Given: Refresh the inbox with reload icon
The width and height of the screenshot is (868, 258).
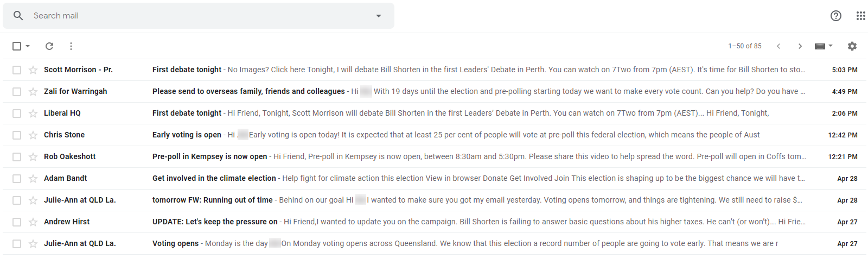Looking at the screenshot, I should click(x=49, y=46).
